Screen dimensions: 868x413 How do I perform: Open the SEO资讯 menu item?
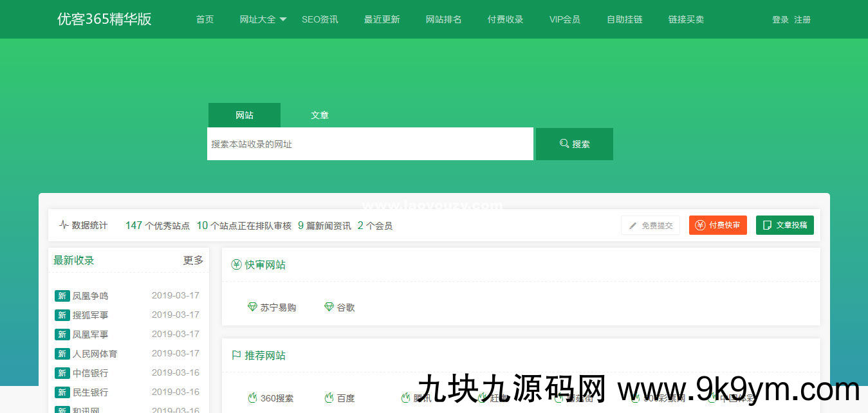[320, 19]
